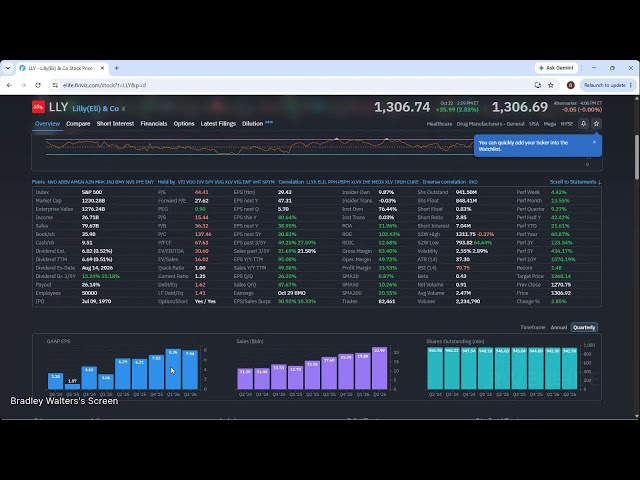Click Drug Manufacturers - General link
640x480 pixels.
[490, 124]
